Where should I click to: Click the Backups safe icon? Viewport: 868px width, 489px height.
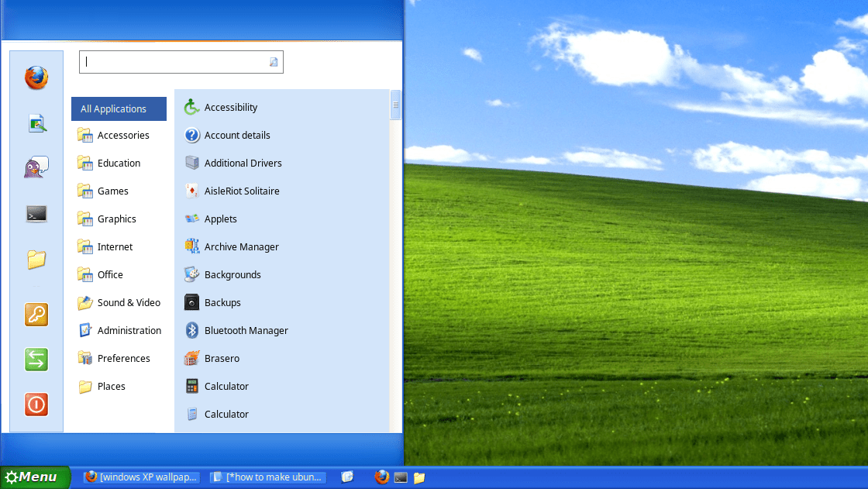point(191,302)
